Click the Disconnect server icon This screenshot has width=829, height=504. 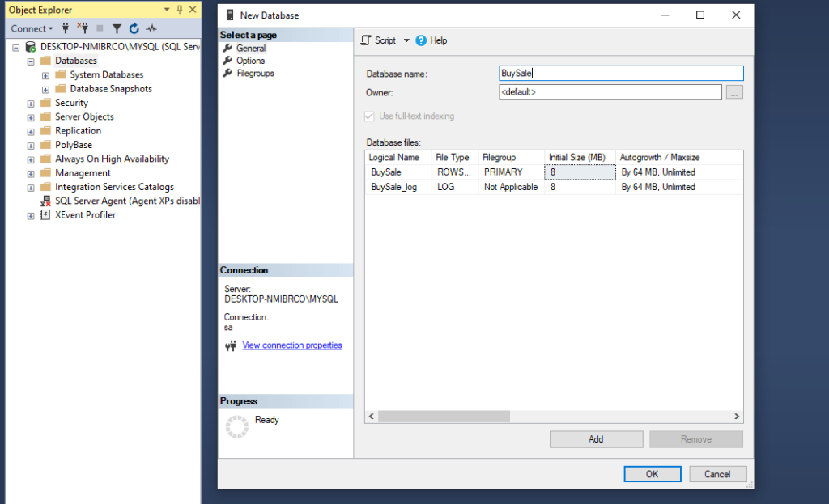[83, 28]
